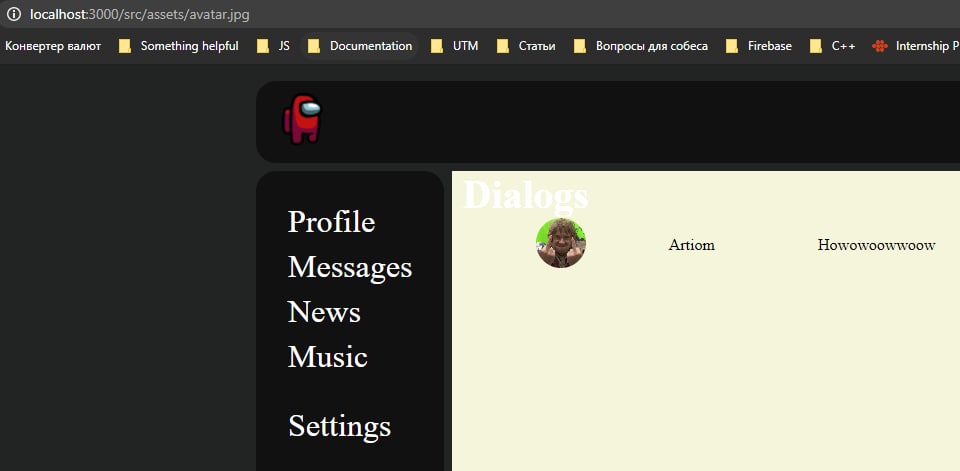960x471 pixels.
Task: Open the C++ bookmarks folder
Action: [x=833, y=46]
